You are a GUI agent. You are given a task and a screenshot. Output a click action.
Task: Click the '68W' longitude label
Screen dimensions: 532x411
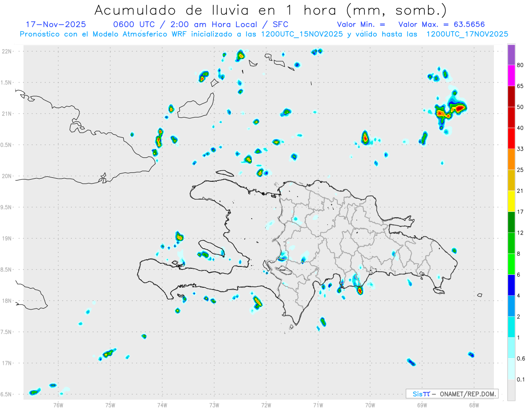pos(474,404)
